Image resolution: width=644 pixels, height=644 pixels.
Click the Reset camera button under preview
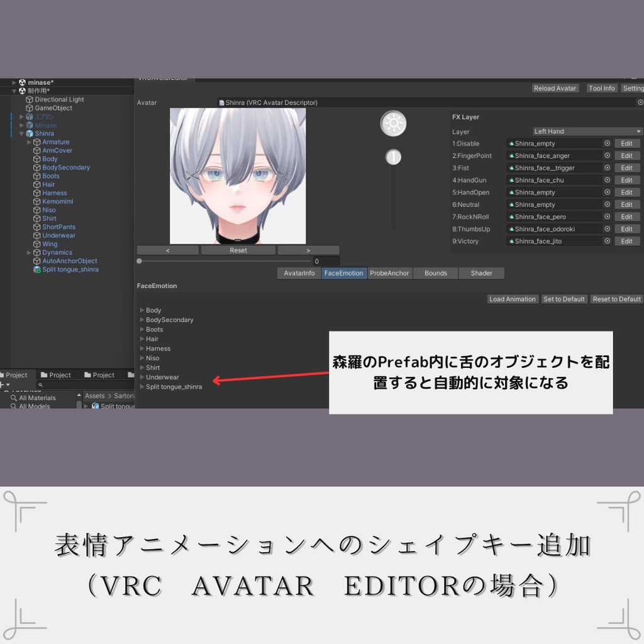tap(238, 250)
